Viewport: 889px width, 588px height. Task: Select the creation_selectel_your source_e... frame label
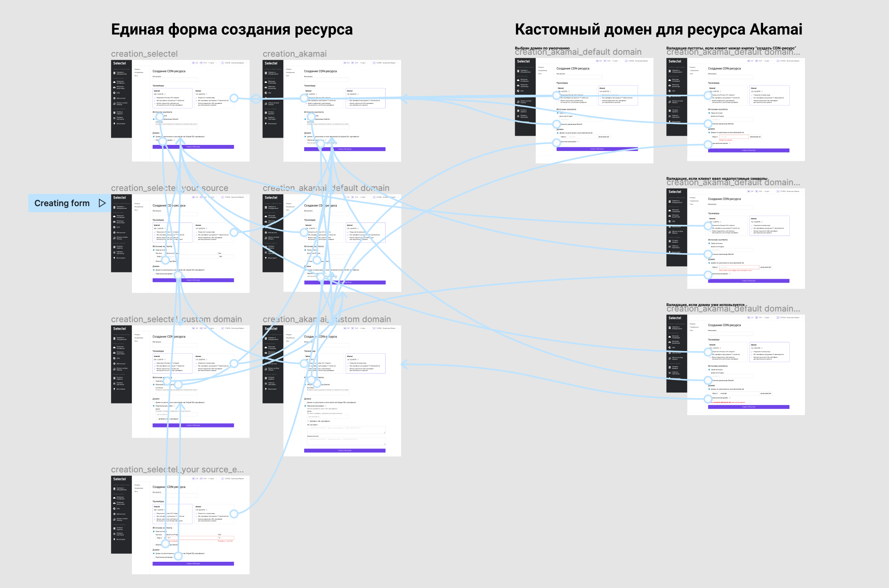[x=177, y=469]
